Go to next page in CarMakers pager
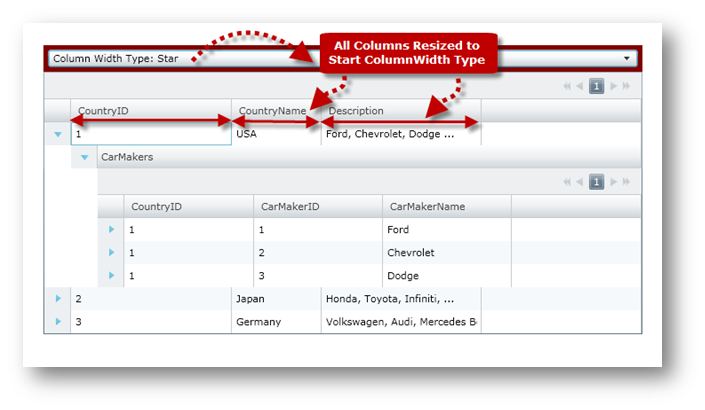The width and height of the screenshot is (705, 410). [x=613, y=182]
